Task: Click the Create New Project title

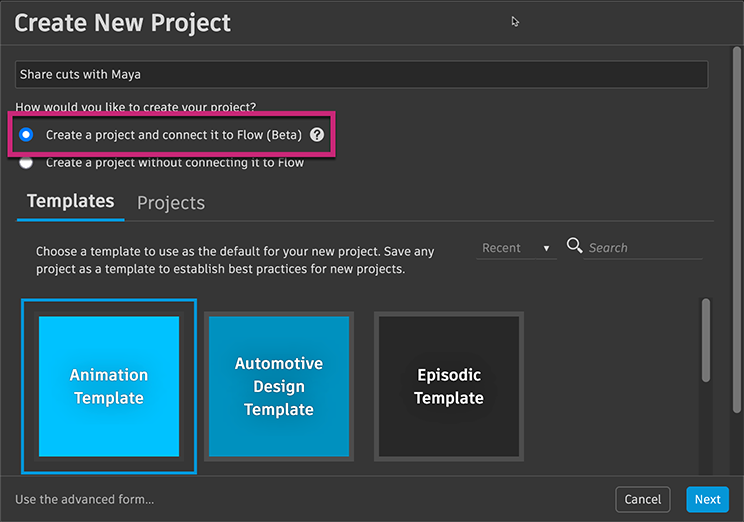Action: click(x=123, y=22)
